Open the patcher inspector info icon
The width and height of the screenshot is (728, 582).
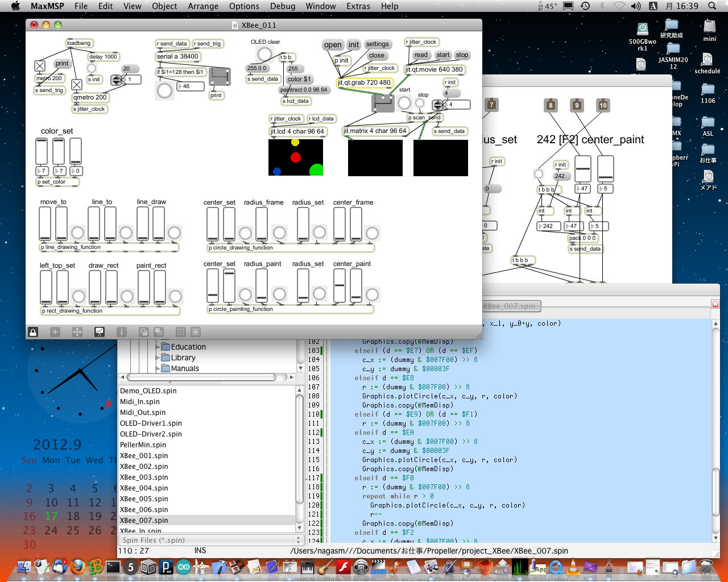(121, 332)
